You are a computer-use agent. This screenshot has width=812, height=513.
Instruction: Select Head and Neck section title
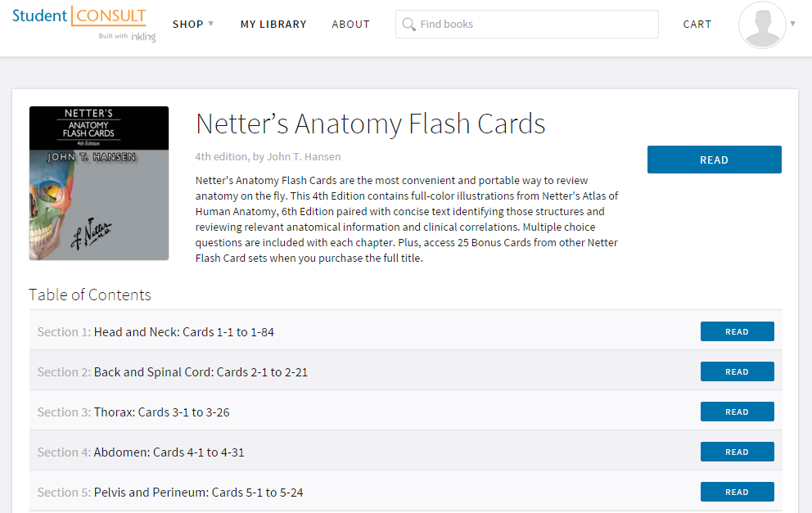[183, 332]
